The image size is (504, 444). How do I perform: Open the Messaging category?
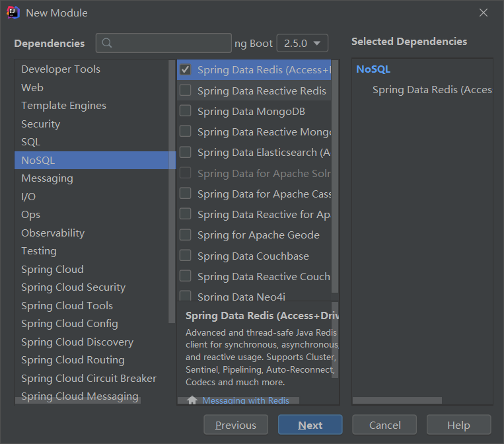(47, 178)
